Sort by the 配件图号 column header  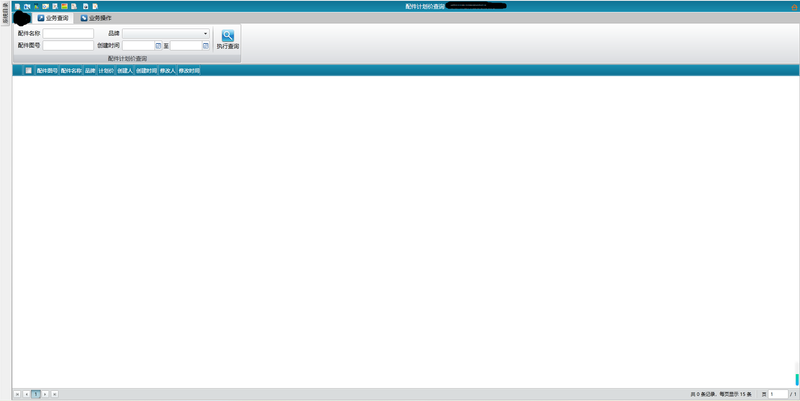point(47,71)
